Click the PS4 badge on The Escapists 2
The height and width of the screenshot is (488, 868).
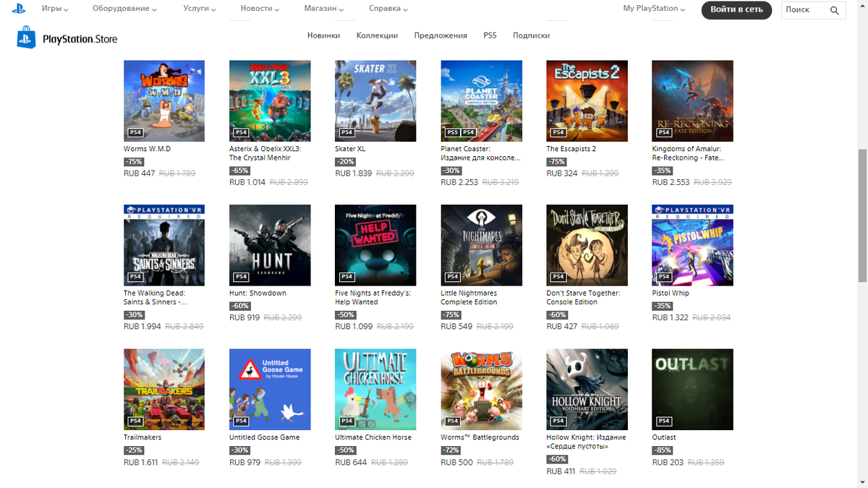click(x=557, y=132)
